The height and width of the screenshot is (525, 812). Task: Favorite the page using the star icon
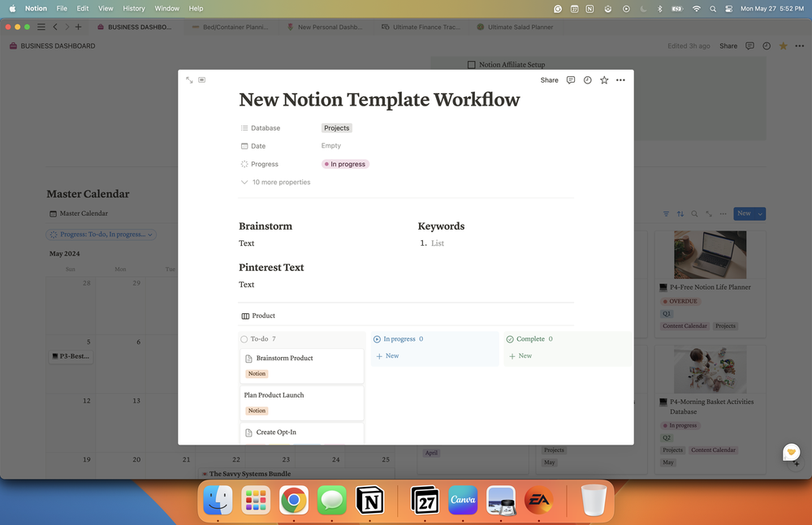[x=604, y=80]
